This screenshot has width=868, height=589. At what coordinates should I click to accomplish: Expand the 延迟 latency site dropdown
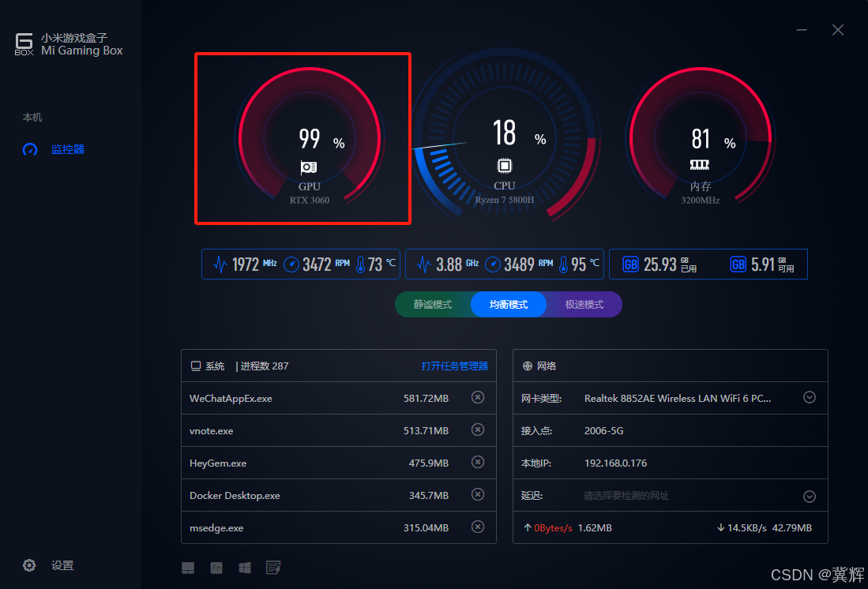point(810,496)
